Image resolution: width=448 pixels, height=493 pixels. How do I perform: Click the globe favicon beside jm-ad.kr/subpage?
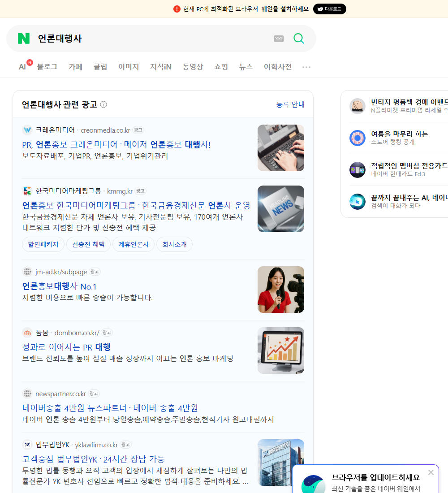(x=27, y=271)
